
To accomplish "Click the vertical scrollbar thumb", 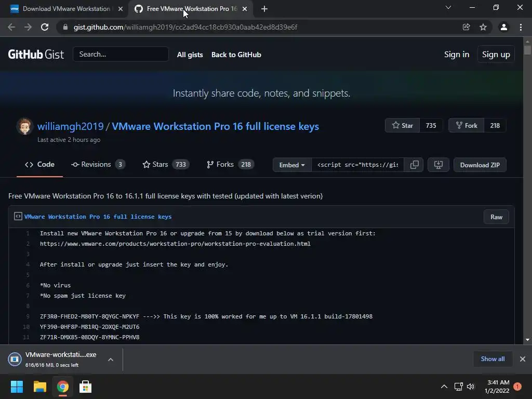I will coord(527,49).
